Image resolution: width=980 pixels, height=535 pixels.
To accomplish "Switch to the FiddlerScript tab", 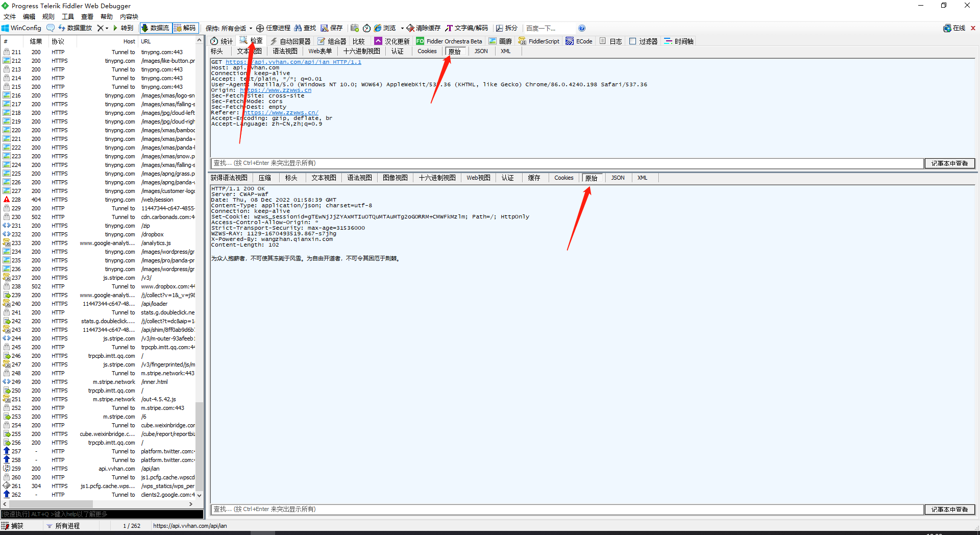I will [539, 41].
